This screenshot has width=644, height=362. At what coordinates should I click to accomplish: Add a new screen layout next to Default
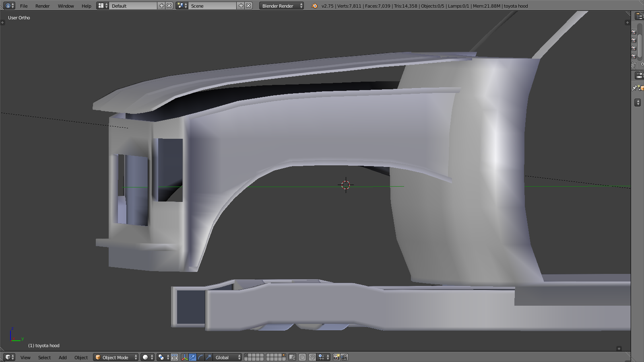click(162, 6)
